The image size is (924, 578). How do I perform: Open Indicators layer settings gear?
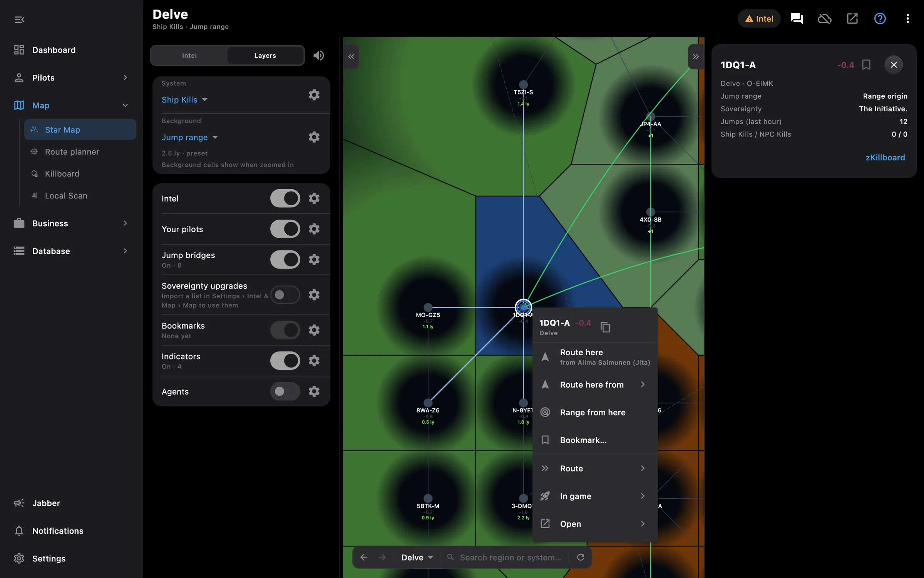point(314,361)
